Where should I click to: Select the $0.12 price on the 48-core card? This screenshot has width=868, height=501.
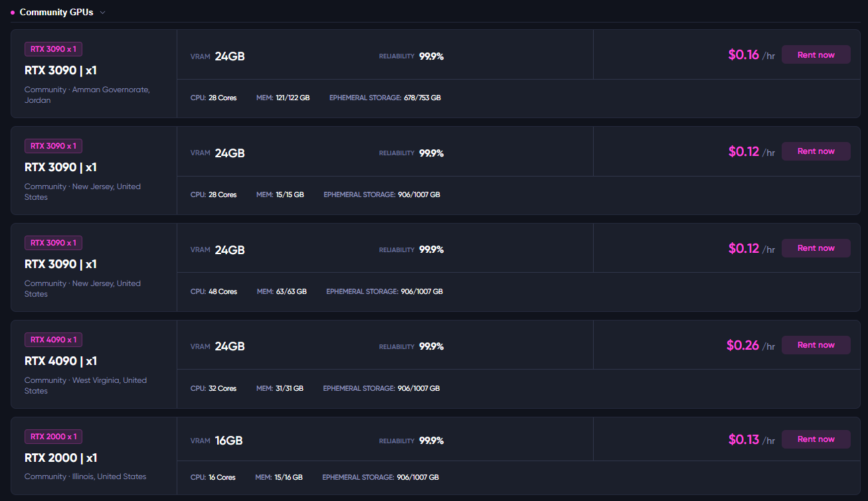pos(743,249)
